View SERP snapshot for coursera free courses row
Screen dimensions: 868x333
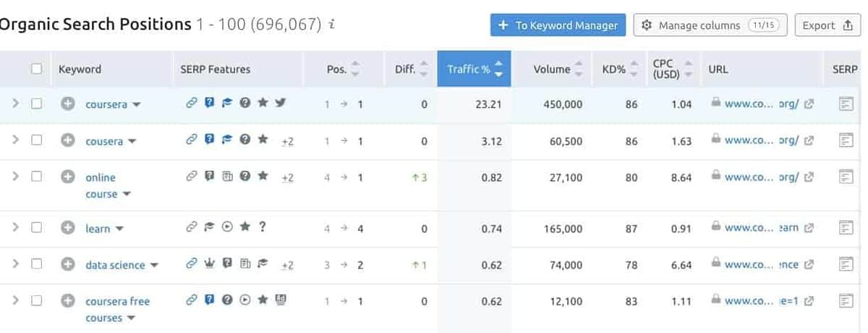(x=846, y=300)
